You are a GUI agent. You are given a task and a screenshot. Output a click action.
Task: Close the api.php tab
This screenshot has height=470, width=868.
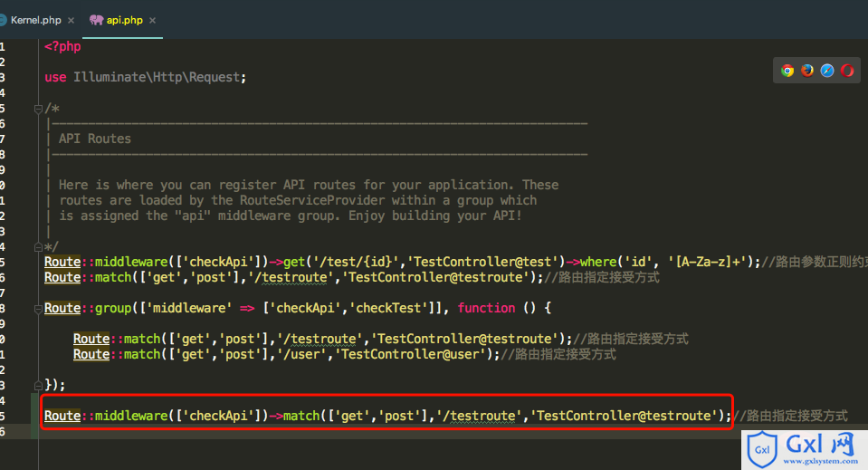pos(152,21)
